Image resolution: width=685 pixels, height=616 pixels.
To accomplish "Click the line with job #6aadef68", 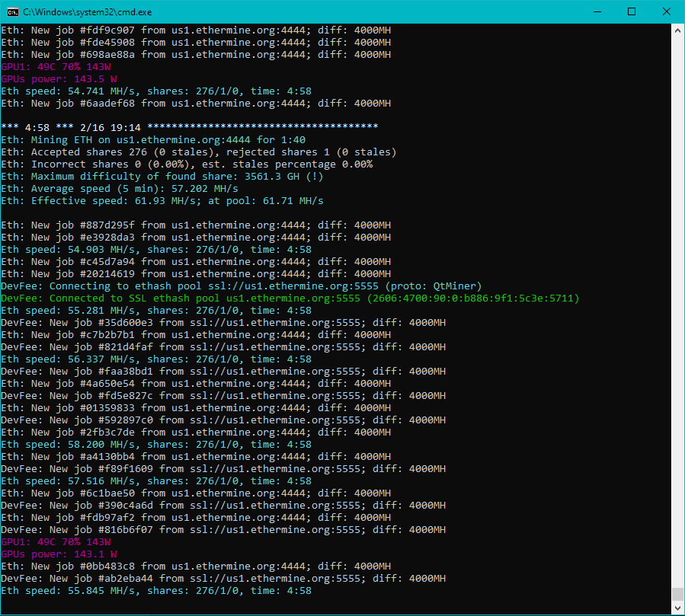I will [x=196, y=104].
